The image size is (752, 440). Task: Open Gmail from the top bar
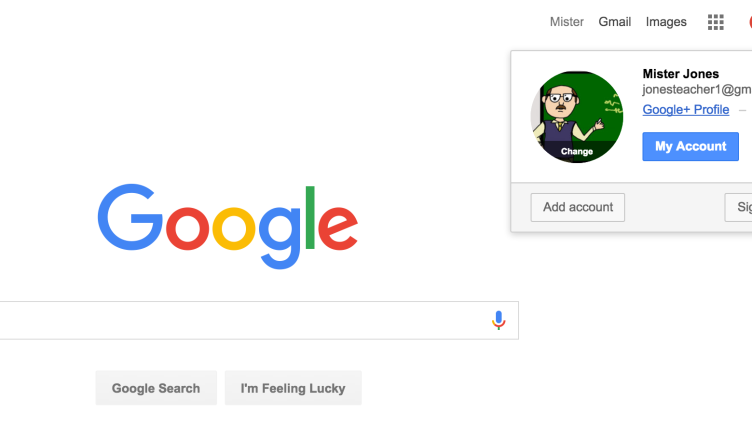614,22
